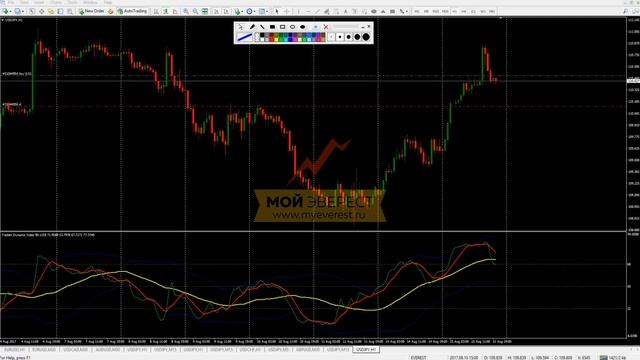Expand the Templates dropdown arrow
The image size is (640, 360).
pyautogui.click(x=267, y=11)
